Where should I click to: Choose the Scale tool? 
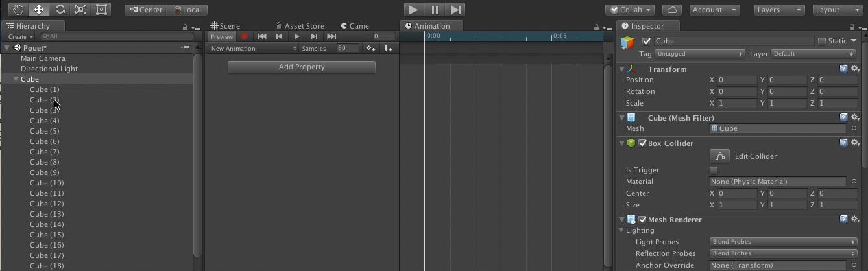coord(80,10)
